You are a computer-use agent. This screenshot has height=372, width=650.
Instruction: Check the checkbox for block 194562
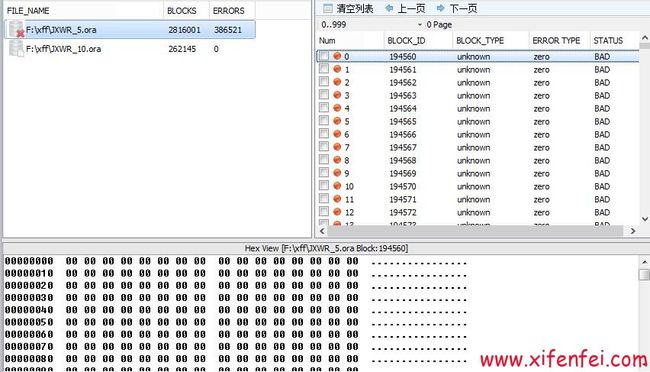(x=324, y=82)
